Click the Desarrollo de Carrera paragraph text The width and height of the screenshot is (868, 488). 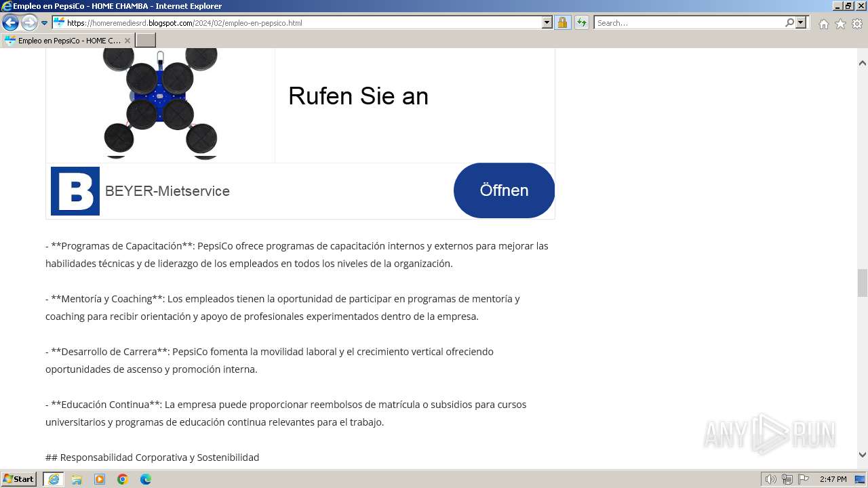point(270,361)
